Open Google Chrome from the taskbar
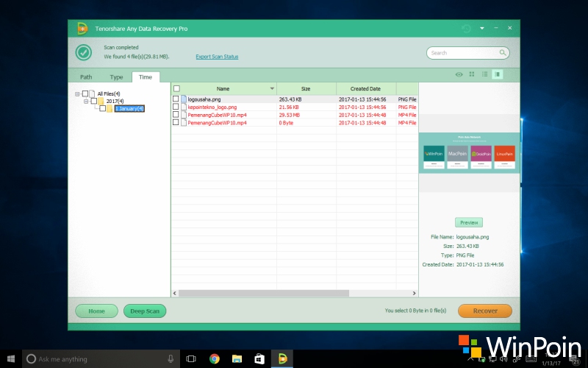 [x=215, y=359]
